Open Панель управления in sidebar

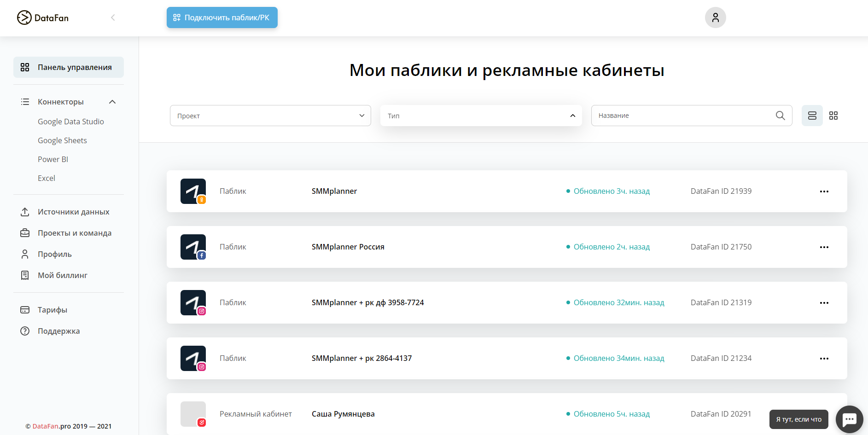pos(69,67)
